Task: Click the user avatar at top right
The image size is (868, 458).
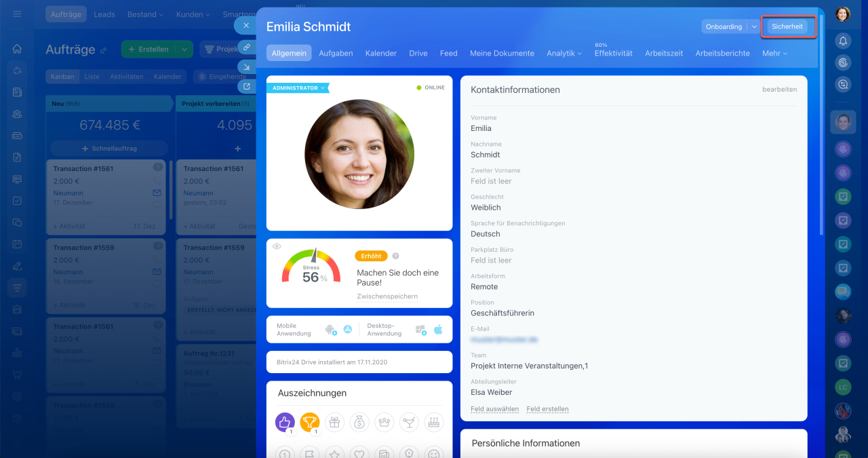Action: 843,14
